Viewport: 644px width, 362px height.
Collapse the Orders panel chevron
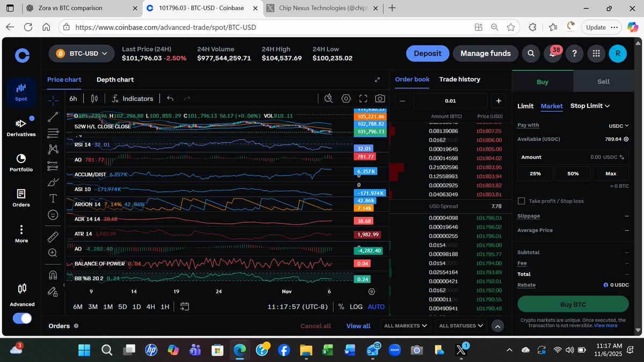(497, 326)
